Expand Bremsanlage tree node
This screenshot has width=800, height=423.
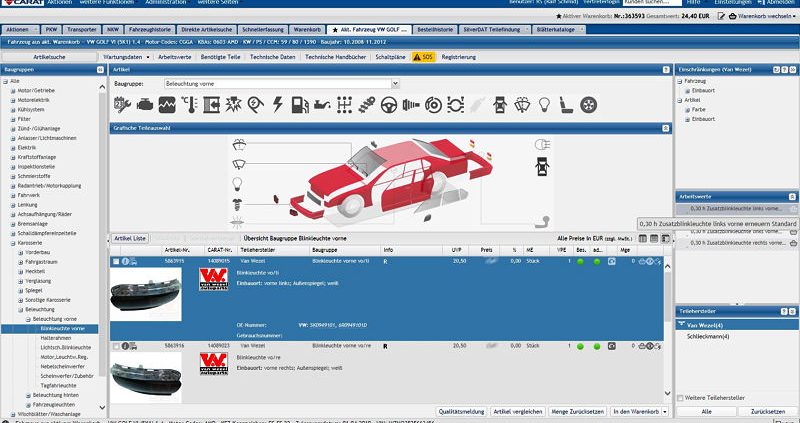(x=13, y=223)
